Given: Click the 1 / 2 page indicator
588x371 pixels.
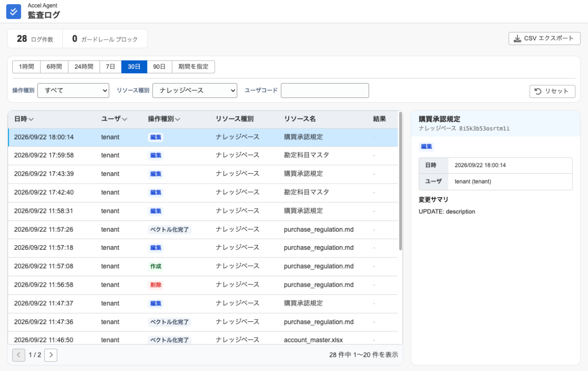Looking at the screenshot, I should pos(35,355).
